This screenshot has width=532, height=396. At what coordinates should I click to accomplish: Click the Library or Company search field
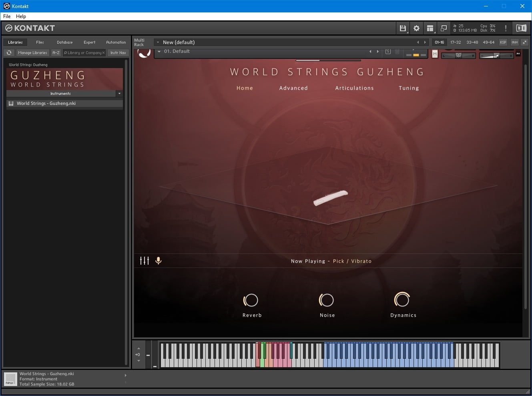pos(84,52)
